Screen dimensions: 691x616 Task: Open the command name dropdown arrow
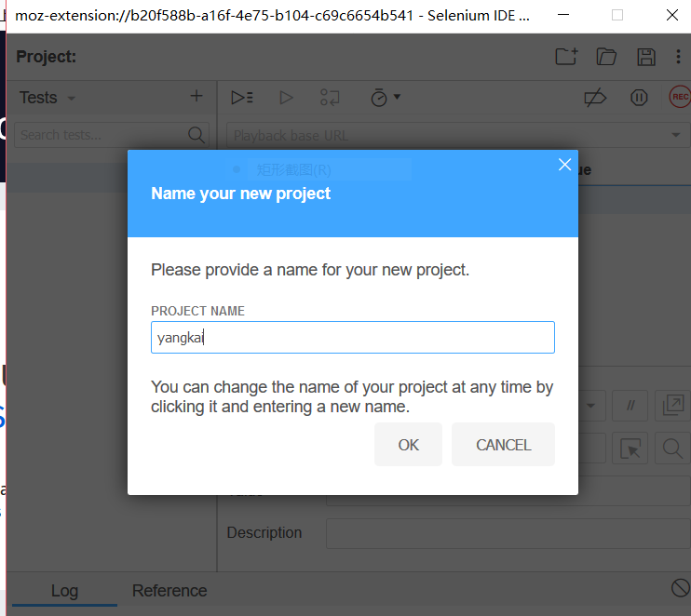pyautogui.click(x=590, y=406)
